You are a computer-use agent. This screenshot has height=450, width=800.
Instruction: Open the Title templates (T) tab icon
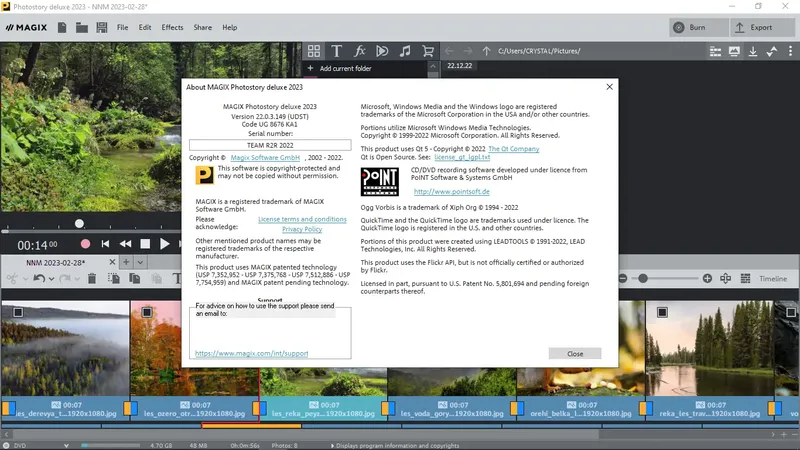pyautogui.click(x=336, y=51)
